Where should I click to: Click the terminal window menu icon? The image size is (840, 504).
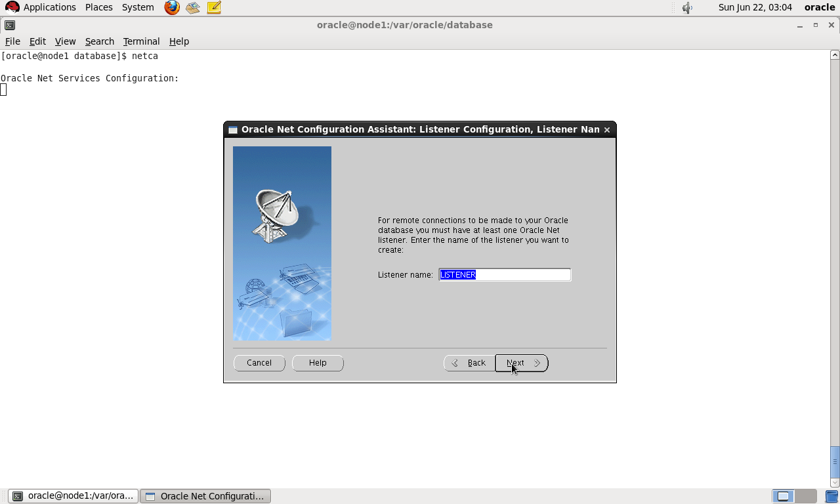[x=10, y=25]
